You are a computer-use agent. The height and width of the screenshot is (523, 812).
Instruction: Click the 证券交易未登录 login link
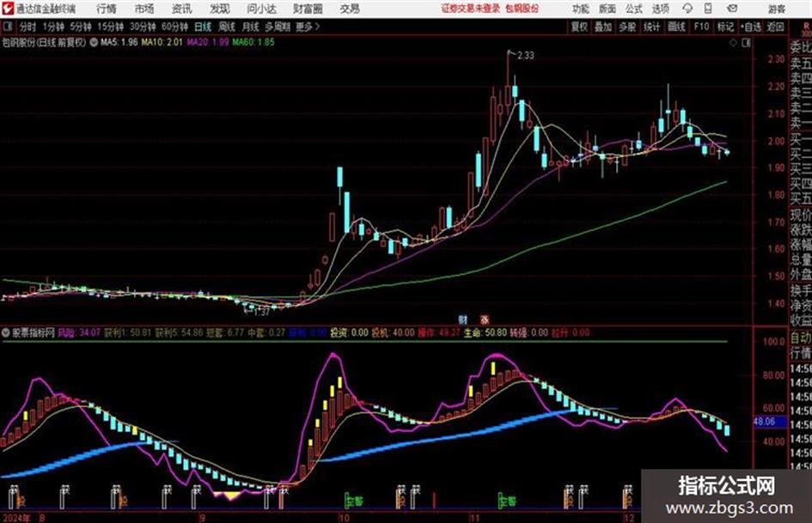point(471,9)
